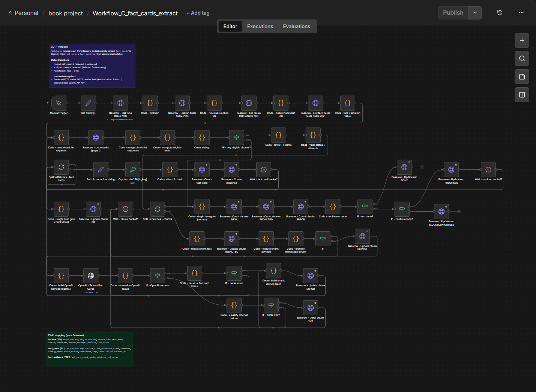Click the Publish button
The image size is (536, 392).
point(453,12)
